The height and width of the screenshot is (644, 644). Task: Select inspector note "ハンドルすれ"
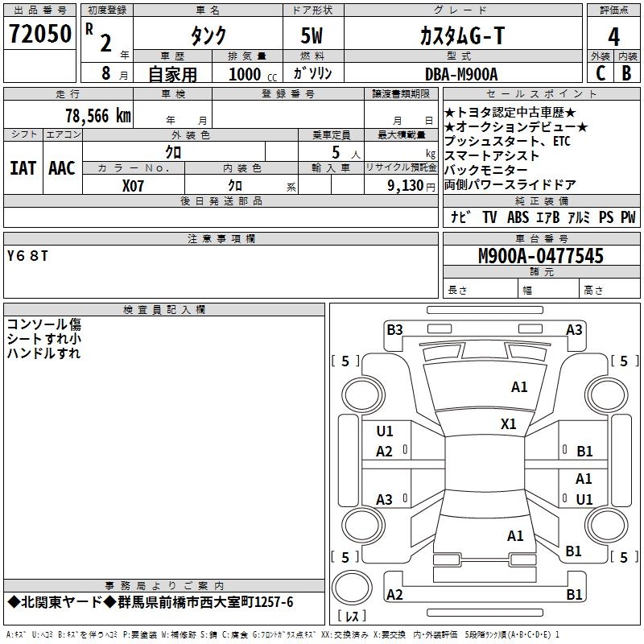(x=43, y=353)
